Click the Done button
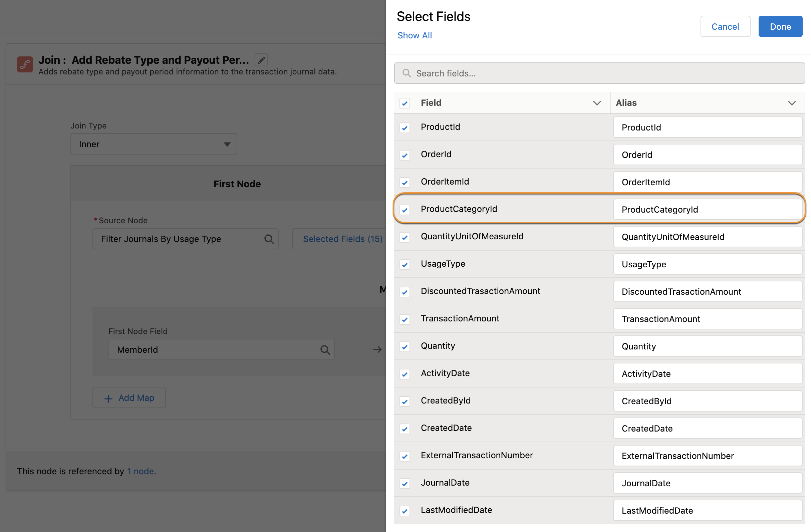The height and width of the screenshot is (532, 811). click(x=780, y=27)
